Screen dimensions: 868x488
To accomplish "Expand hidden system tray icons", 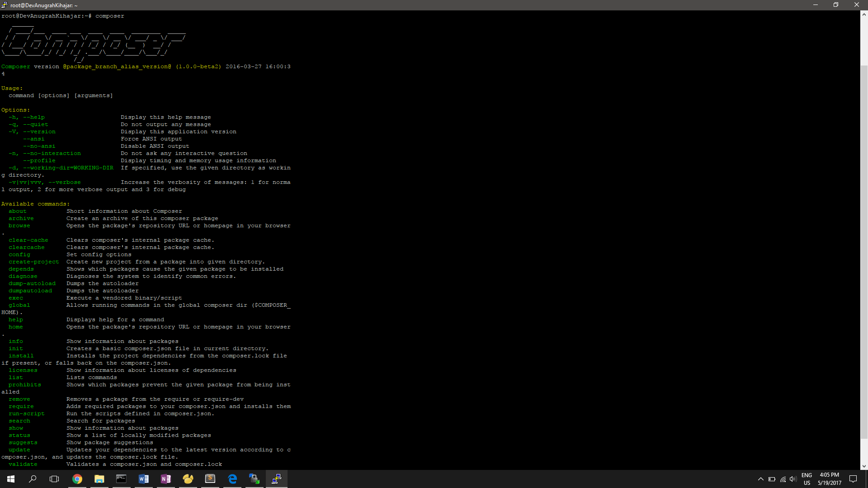I will pyautogui.click(x=760, y=479).
